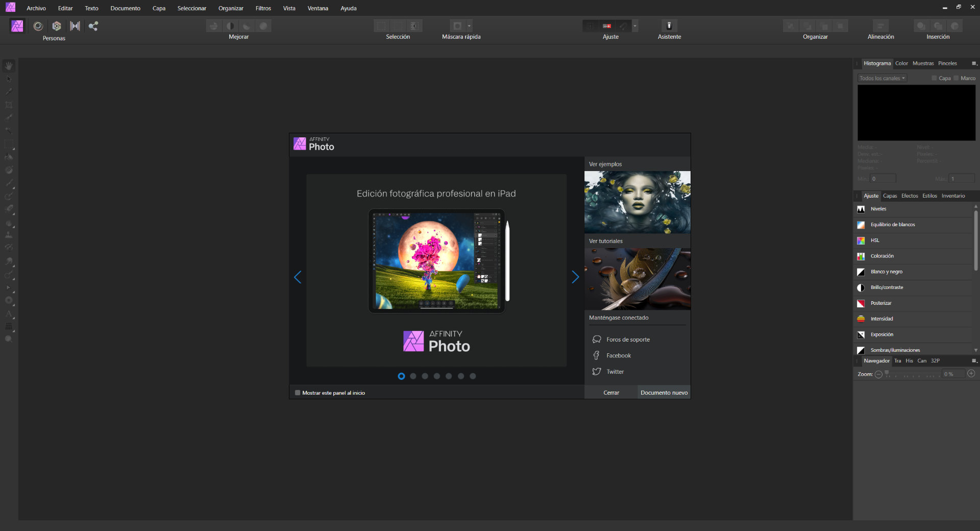The image size is (980, 531).
Task: Open the Foros de soporte link
Action: pos(628,340)
